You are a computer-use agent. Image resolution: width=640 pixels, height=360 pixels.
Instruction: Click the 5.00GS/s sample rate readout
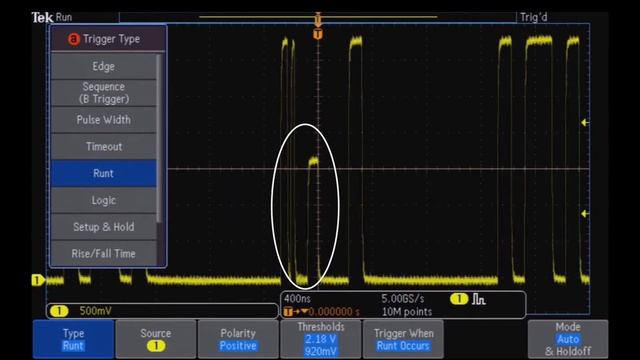click(402, 299)
